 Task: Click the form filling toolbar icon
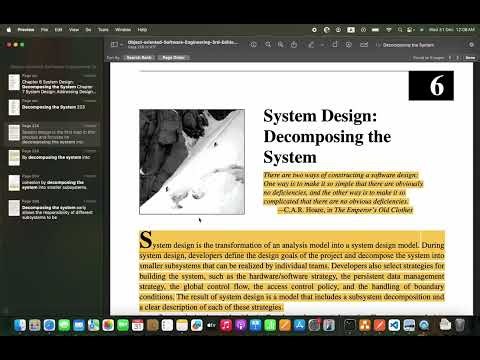click(x=364, y=44)
